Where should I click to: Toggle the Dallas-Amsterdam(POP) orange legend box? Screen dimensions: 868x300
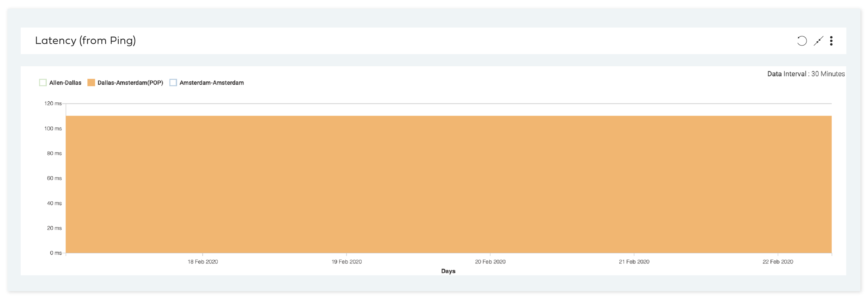coord(91,82)
